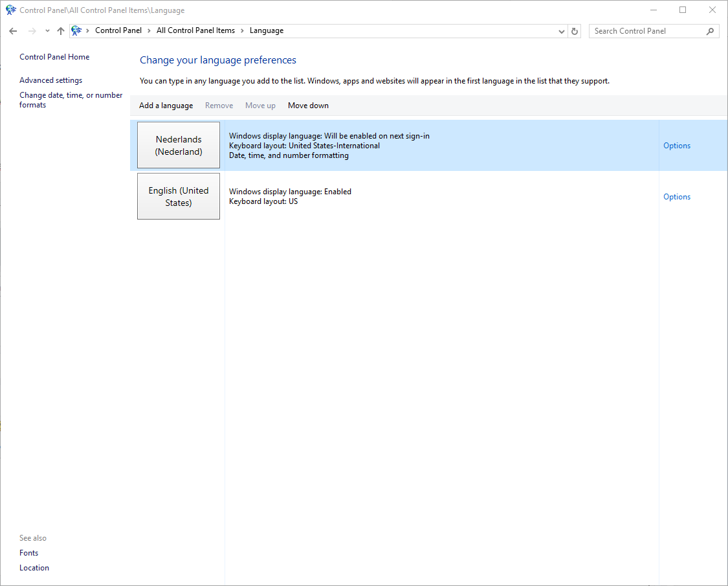This screenshot has height=586, width=728.
Task: Click the Language icon in address bar
Action: [x=77, y=30]
